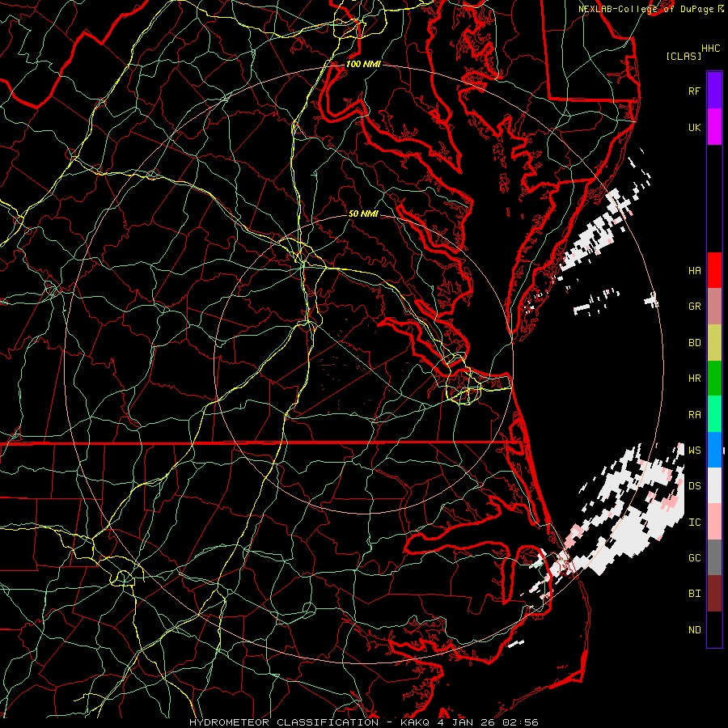Click the BD legend label
This screenshot has height=728, width=728.
click(x=694, y=343)
